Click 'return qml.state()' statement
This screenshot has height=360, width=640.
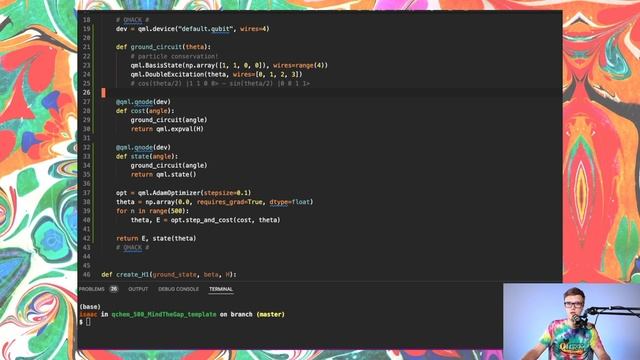point(163,174)
